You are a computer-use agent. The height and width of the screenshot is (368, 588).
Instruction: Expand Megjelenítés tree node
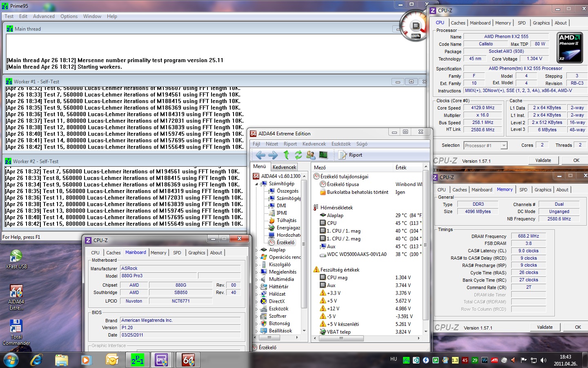[257, 272]
